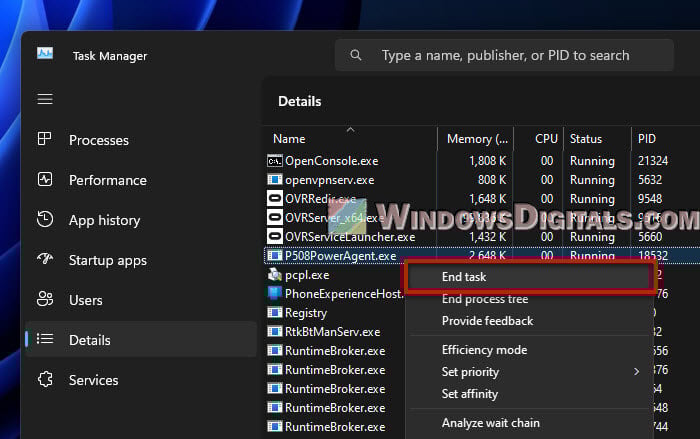Click the 1,808 K memory value
The width and height of the screenshot is (700, 439).
tap(487, 161)
